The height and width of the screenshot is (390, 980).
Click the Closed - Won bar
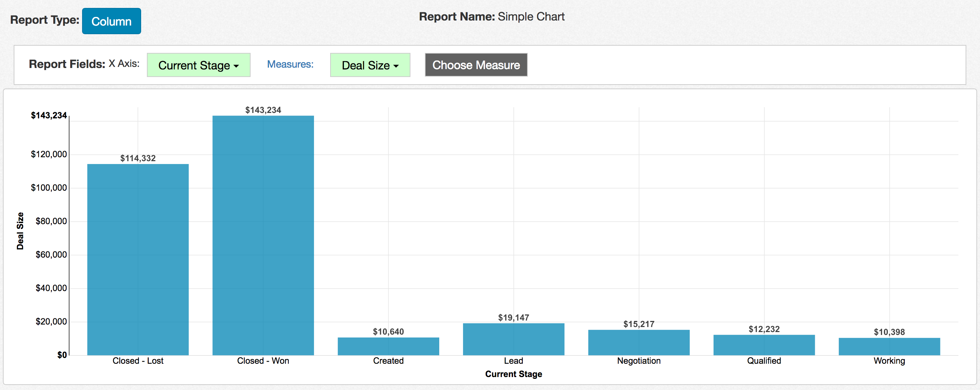coord(263,236)
